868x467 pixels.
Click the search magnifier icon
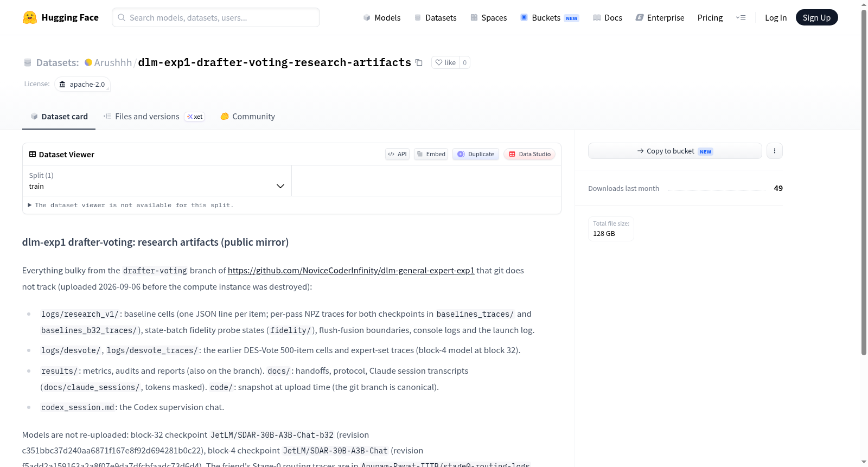tap(122, 17)
